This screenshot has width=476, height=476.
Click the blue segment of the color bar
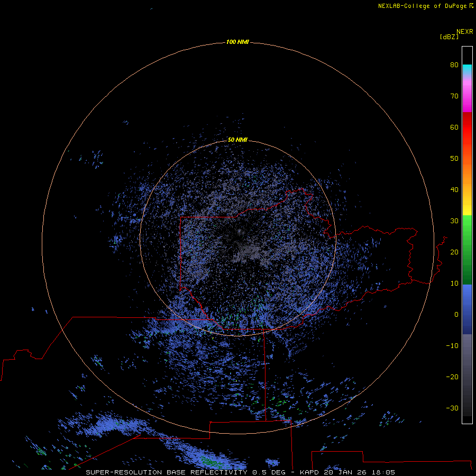click(x=467, y=309)
